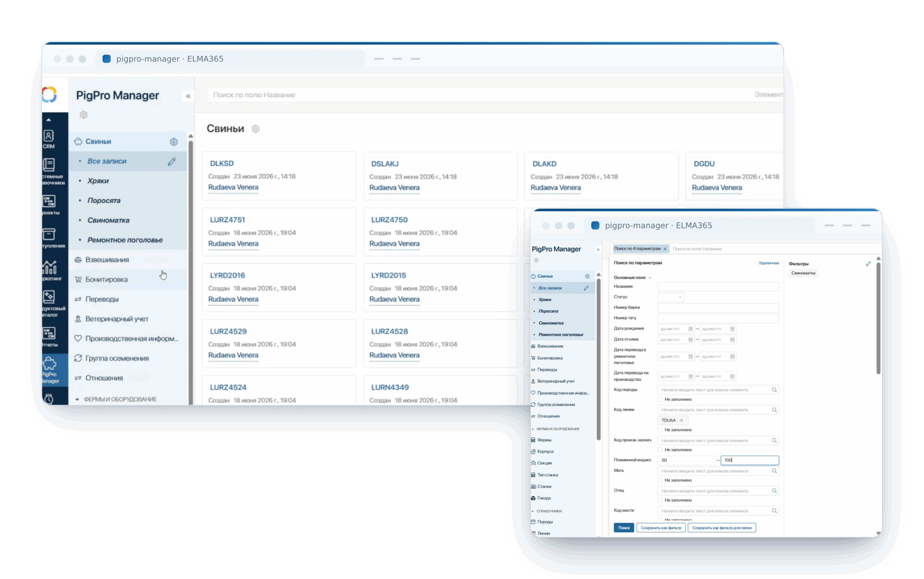Click the search icon in the Код породы field
924x579 pixels.
pyautogui.click(x=774, y=390)
